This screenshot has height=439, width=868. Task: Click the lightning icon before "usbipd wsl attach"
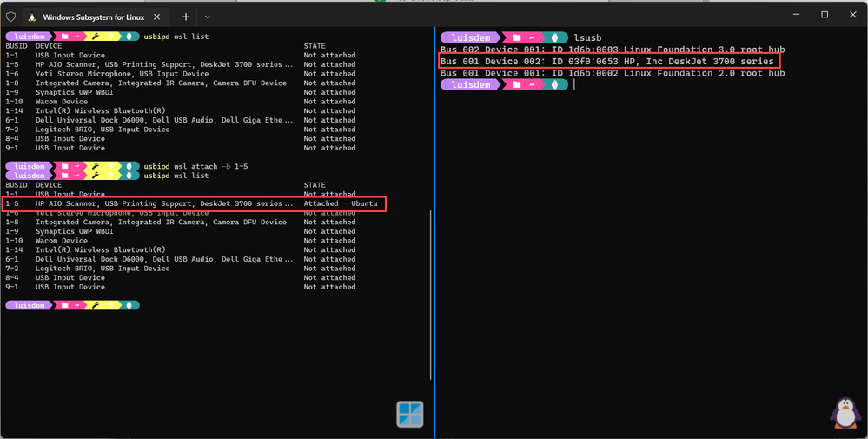[x=113, y=167]
